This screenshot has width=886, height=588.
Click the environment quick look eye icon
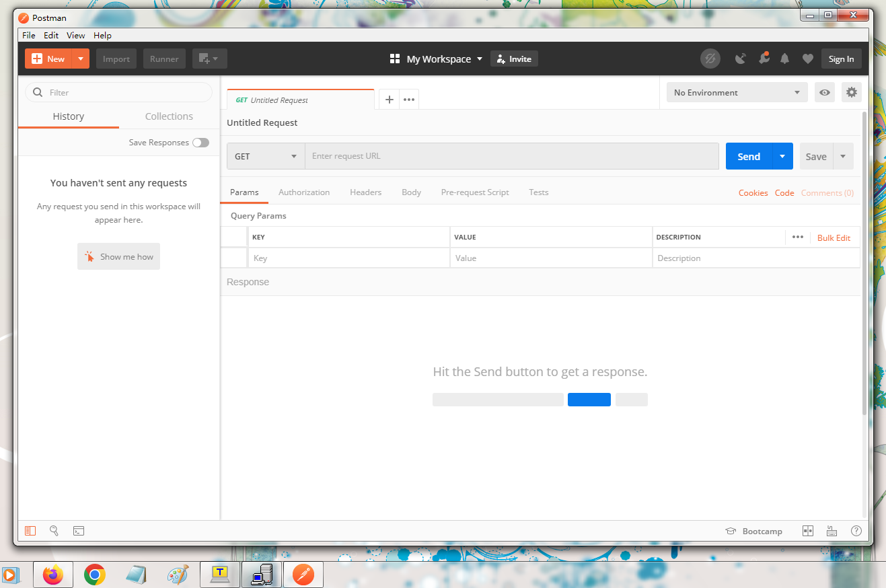coord(824,93)
